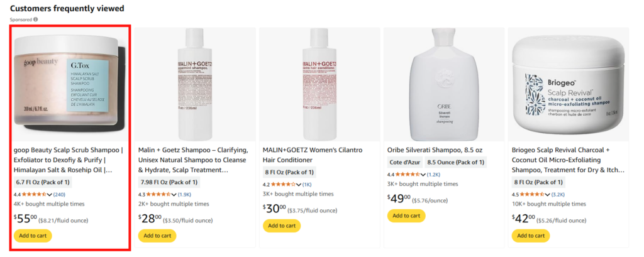Add Oribe Silverati Shampoo to cart
Screen dimensions: 644x257
(x=406, y=216)
